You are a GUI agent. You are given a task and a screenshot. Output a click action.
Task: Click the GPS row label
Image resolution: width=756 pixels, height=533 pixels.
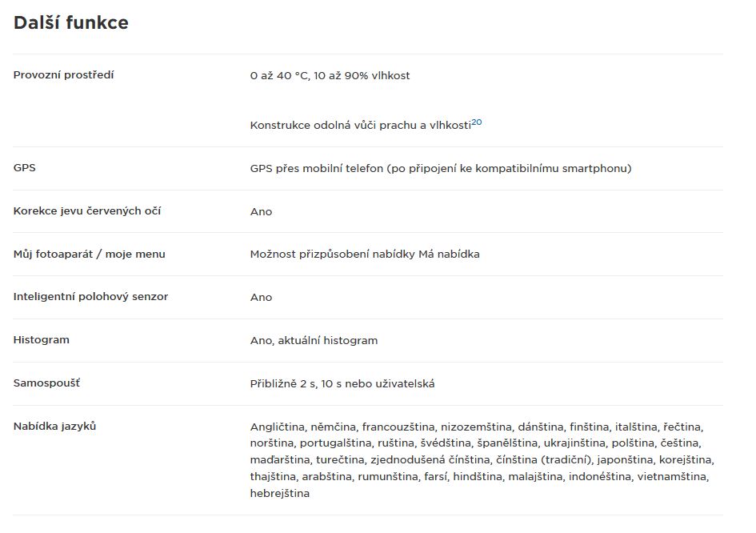pyautogui.click(x=25, y=167)
